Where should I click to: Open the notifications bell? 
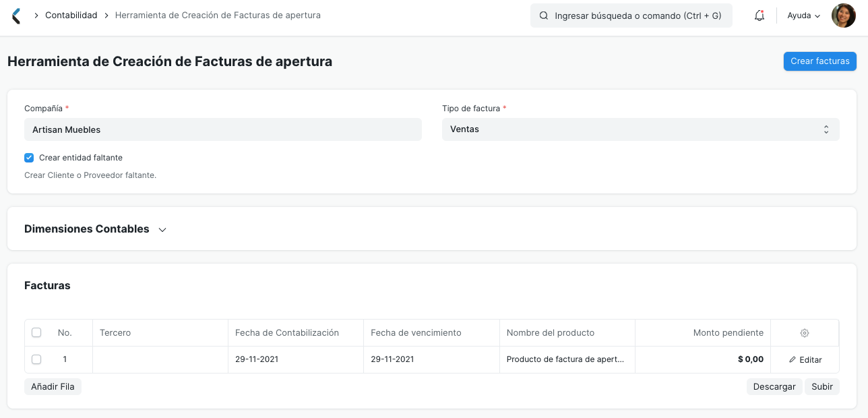[759, 15]
